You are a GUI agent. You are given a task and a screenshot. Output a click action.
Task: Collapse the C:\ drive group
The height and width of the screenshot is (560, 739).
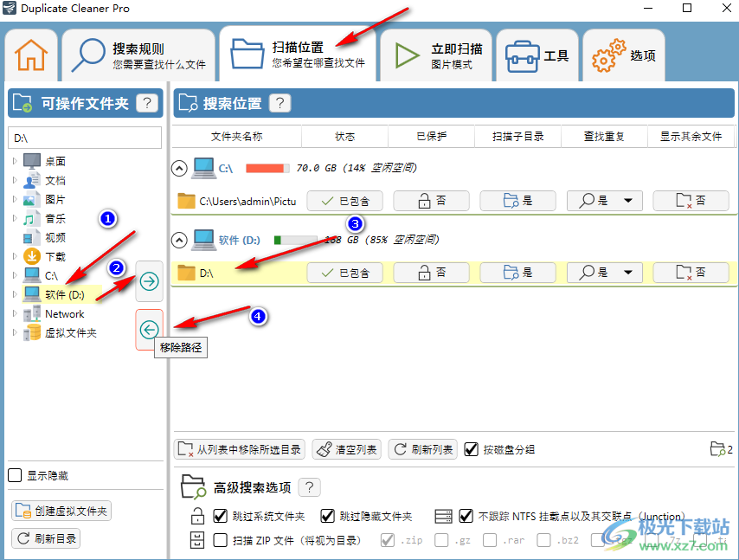(x=179, y=168)
